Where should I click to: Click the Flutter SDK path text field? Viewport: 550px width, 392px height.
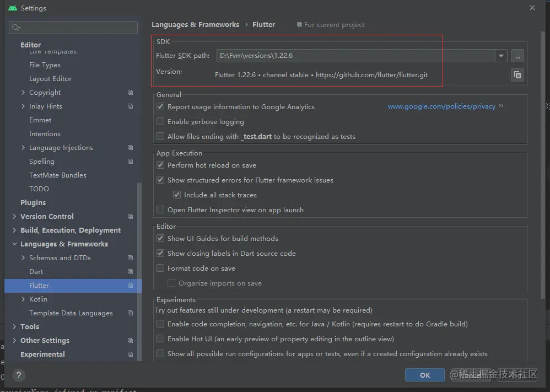tap(355, 56)
